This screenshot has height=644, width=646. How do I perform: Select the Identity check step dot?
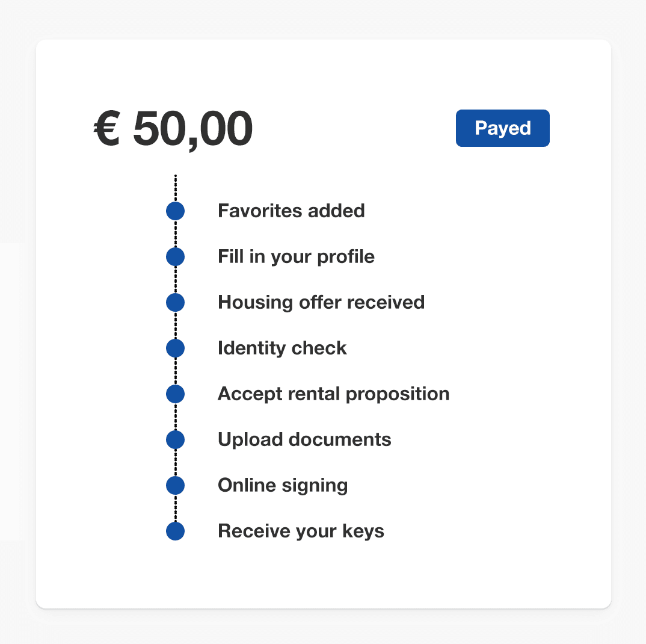click(x=175, y=348)
